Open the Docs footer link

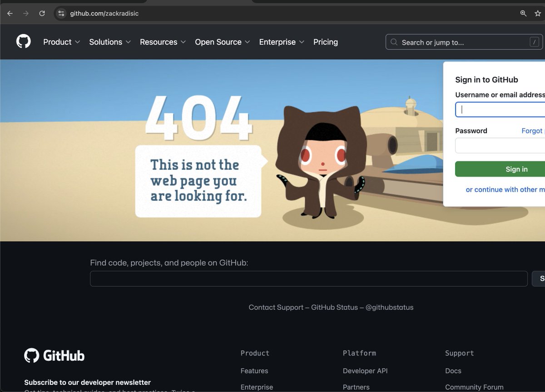click(x=453, y=371)
